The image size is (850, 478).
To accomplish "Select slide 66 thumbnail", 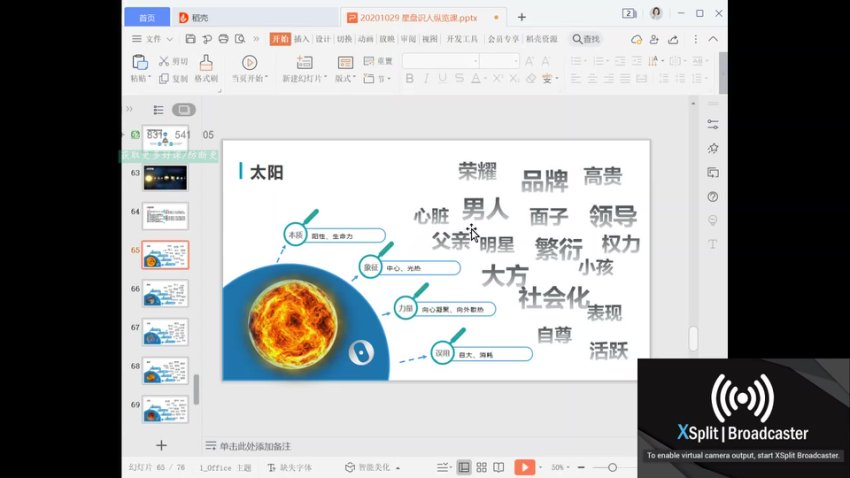I will pos(165,294).
